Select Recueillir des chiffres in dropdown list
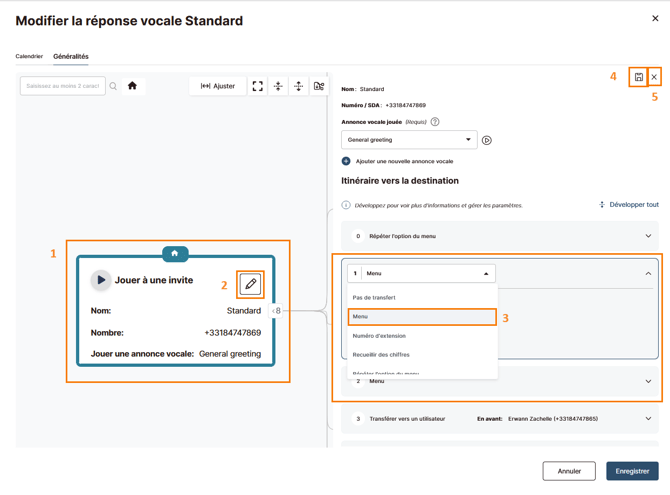The width and height of the screenshot is (670, 495). pos(423,355)
